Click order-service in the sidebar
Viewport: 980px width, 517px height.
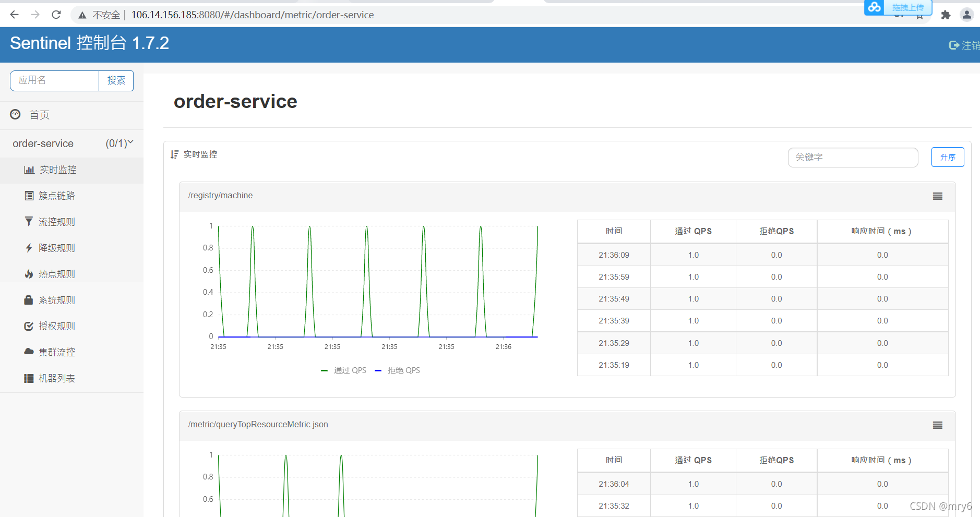[43, 143]
